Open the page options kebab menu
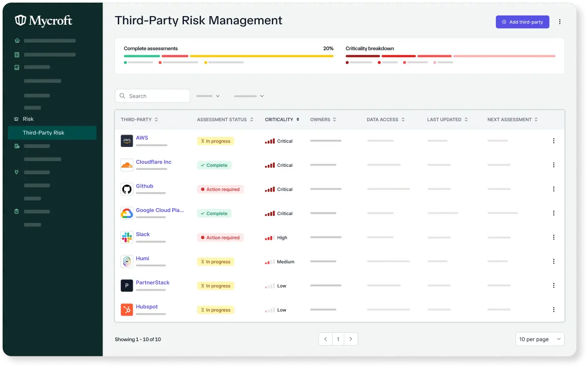This screenshot has width=588, height=368. pyautogui.click(x=560, y=22)
